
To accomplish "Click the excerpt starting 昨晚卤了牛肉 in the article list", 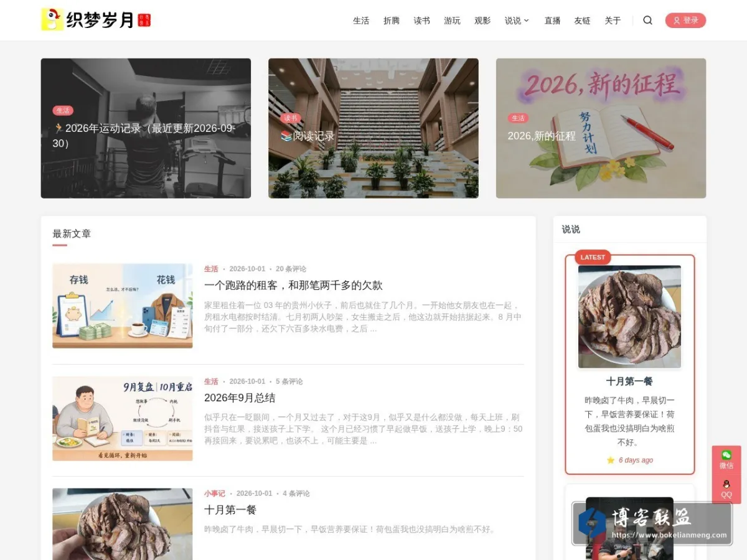I will pos(350,530).
